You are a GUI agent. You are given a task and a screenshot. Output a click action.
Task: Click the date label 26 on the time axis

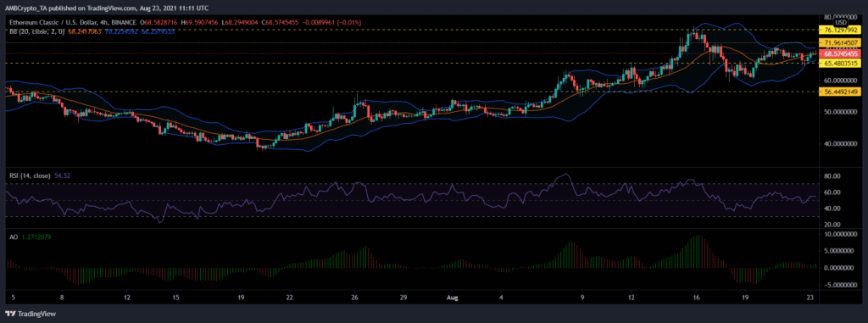[355, 297]
